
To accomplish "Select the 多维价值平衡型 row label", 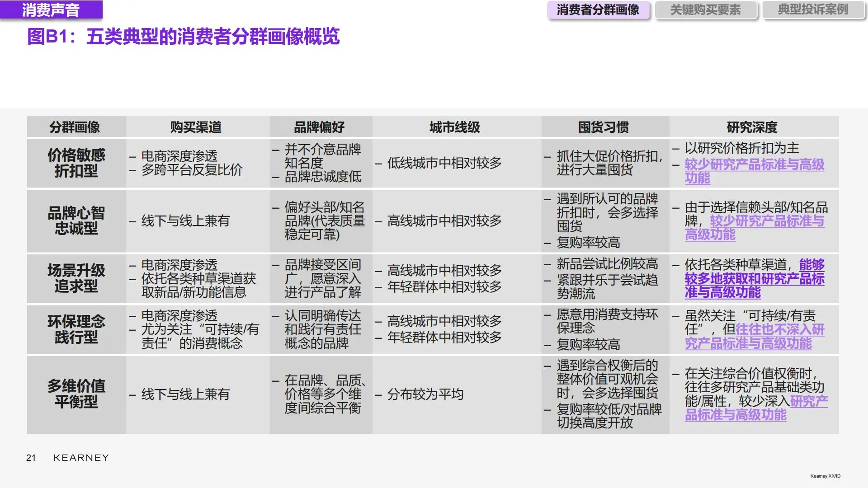I will (76, 394).
